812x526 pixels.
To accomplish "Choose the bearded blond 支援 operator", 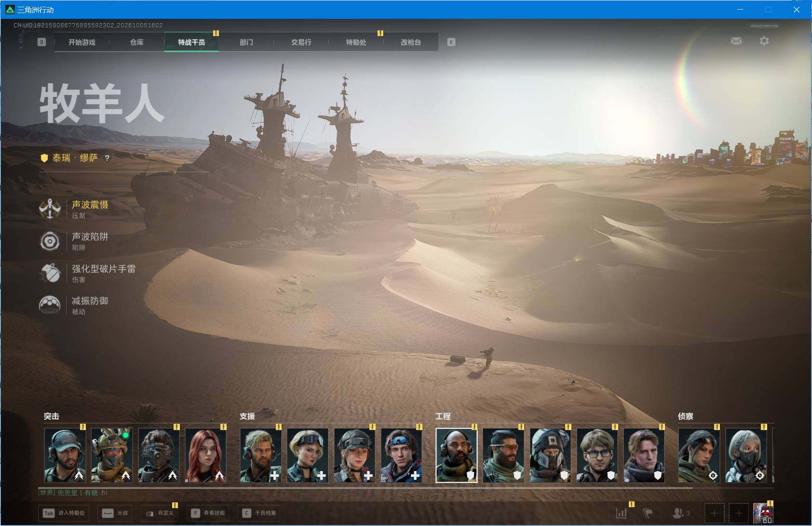I will pyautogui.click(x=261, y=455).
